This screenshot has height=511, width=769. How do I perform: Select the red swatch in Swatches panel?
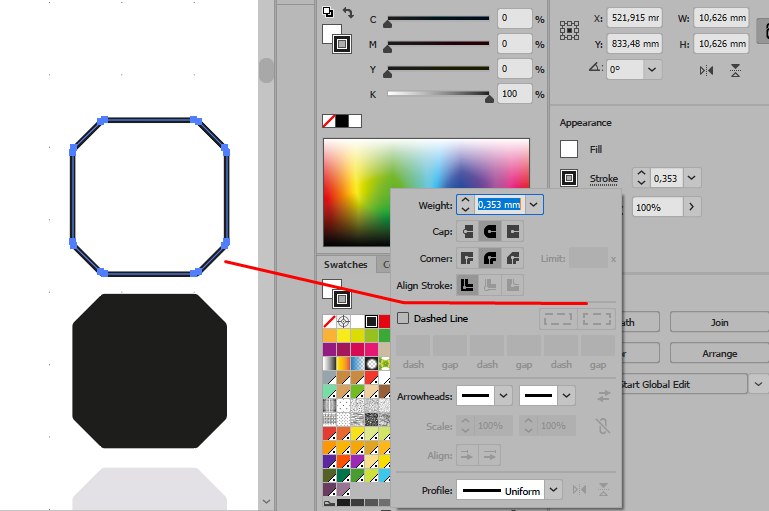385,321
